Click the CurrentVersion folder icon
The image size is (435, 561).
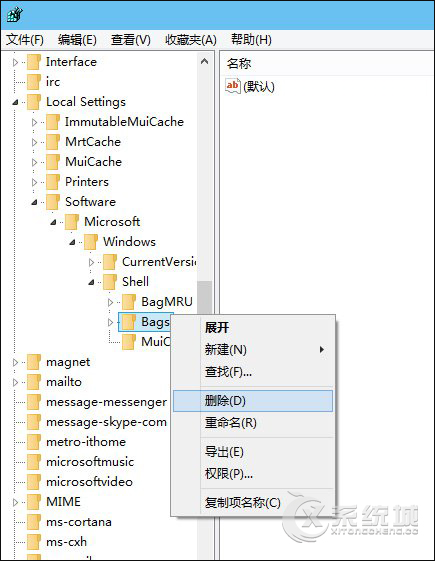pos(110,262)
